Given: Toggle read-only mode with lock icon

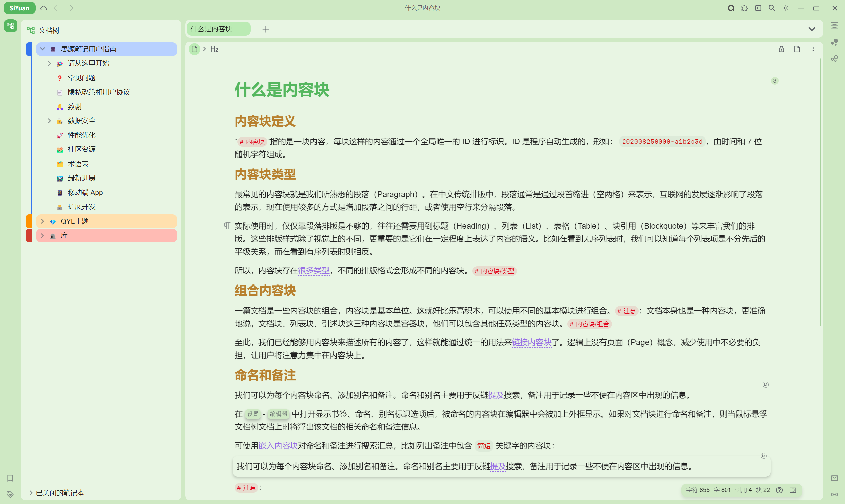Looking at the screenshot, I should [x=781, y=49].
